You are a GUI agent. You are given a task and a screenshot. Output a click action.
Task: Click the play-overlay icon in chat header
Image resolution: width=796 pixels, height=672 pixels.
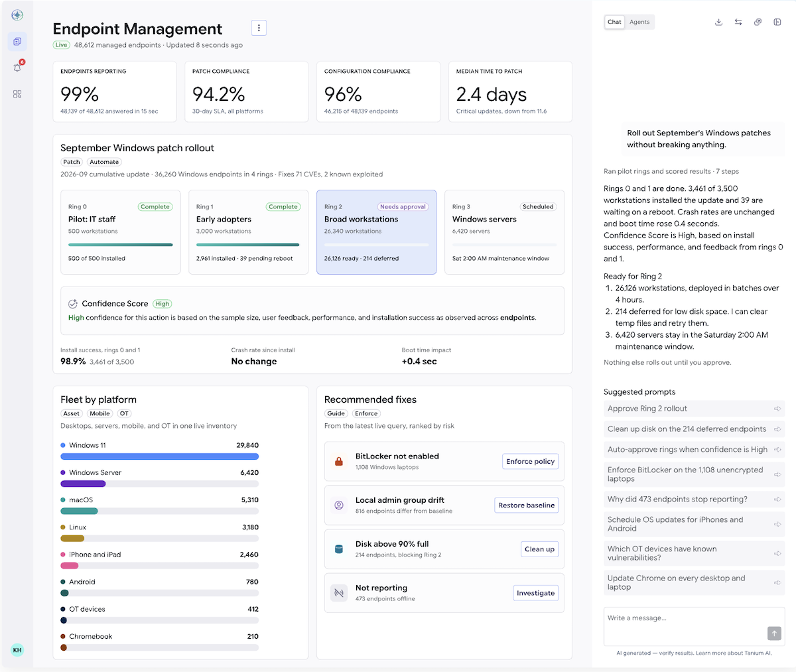click(758, 22)
